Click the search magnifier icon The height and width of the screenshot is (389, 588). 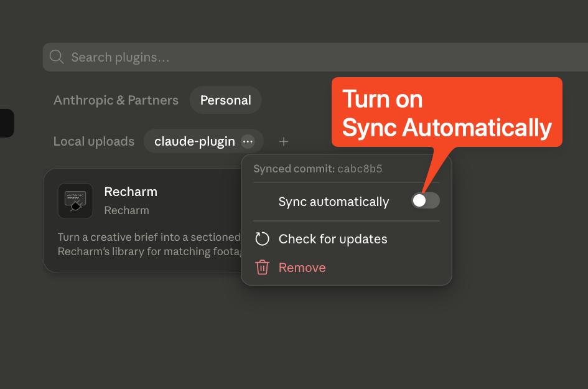click(x=57, y=57)
